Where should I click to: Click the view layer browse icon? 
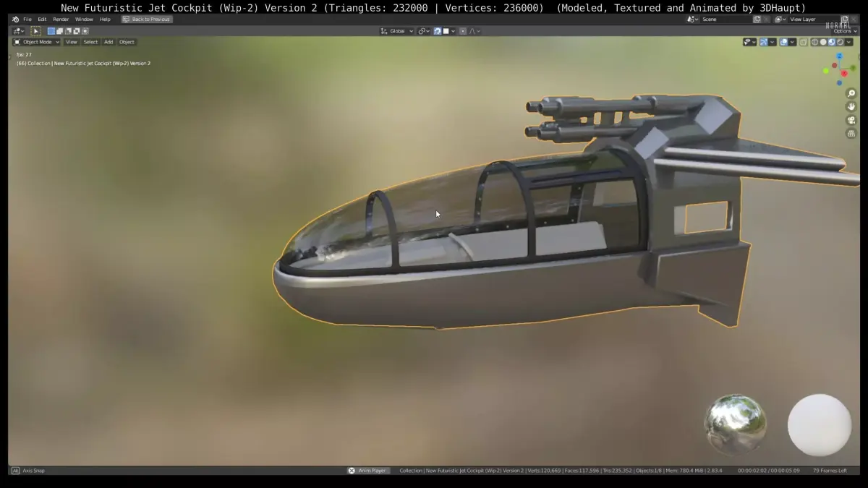pos(780,20)
